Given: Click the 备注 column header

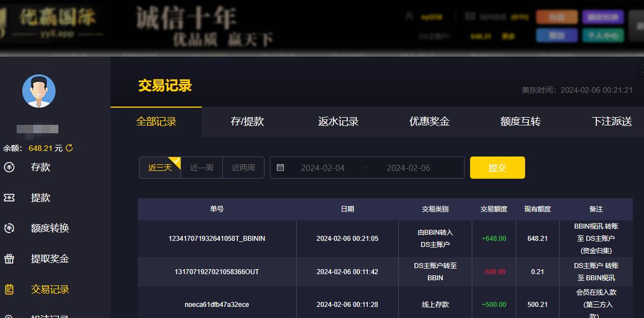Looking at the screenshot, I should pos(596,209).
